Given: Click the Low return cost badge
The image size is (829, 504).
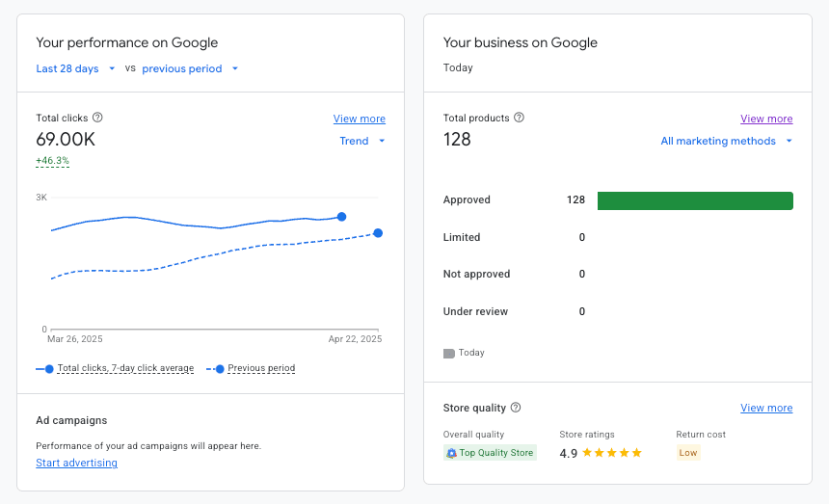Looking at the screenshot, I should click(688, 453).
